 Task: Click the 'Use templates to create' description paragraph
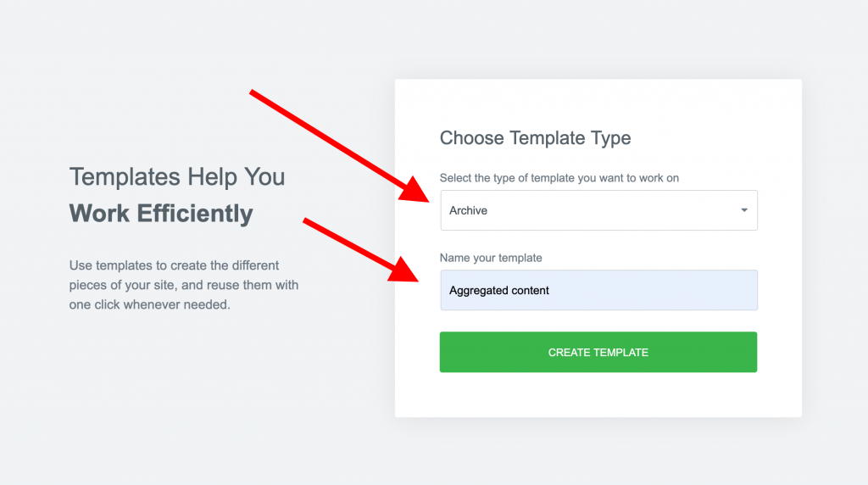[183, 285]
